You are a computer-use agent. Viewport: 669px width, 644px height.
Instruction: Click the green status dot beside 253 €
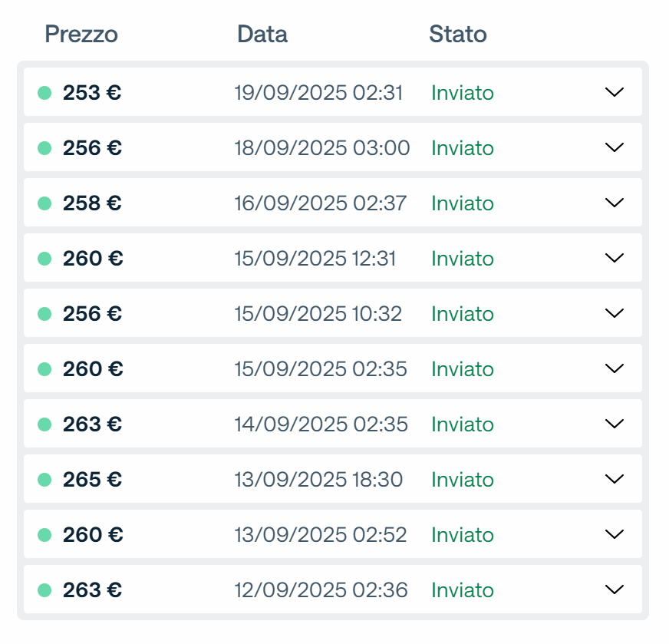pyautogui.click(x=44, y=93)
